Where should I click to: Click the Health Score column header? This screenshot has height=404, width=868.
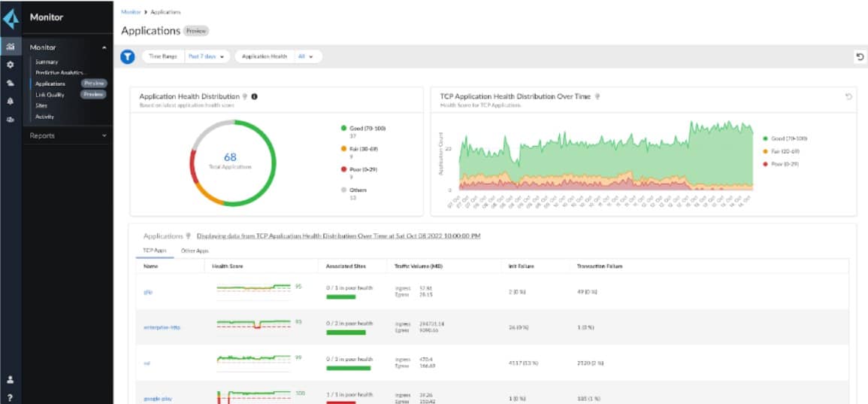tap(228, 266)
